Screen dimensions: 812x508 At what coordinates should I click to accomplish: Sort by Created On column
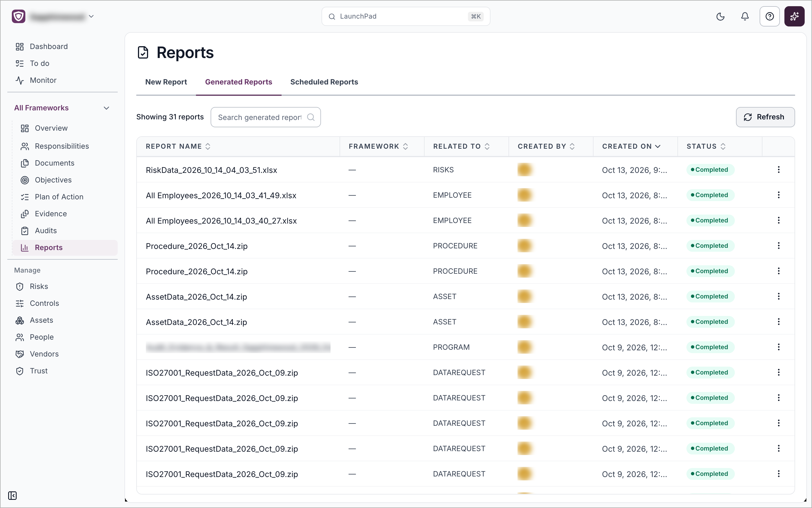tap(631, 146)
